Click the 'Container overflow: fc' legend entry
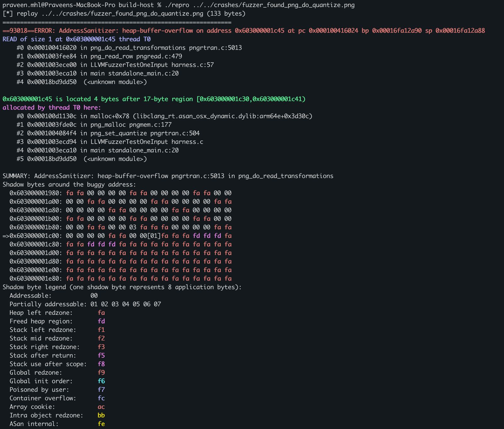504x429 pixels. click(x=57, y=398)
